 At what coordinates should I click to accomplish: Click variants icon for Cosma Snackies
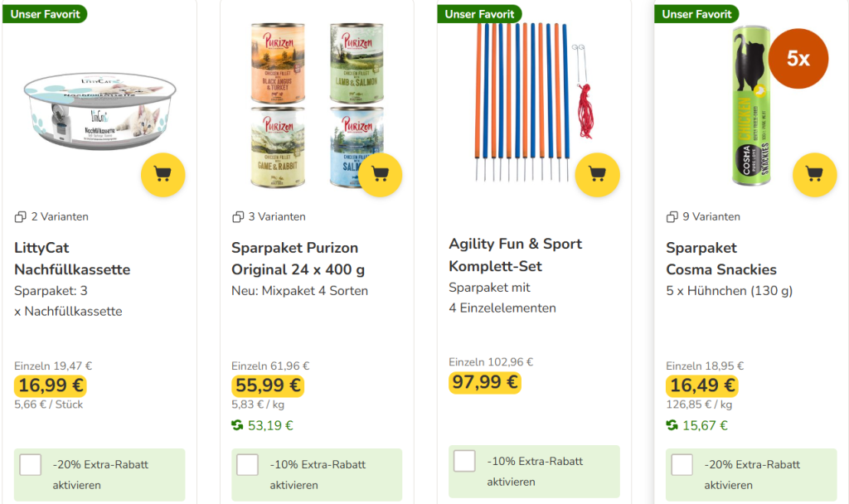pyautogui.click(x=672, y=217)
